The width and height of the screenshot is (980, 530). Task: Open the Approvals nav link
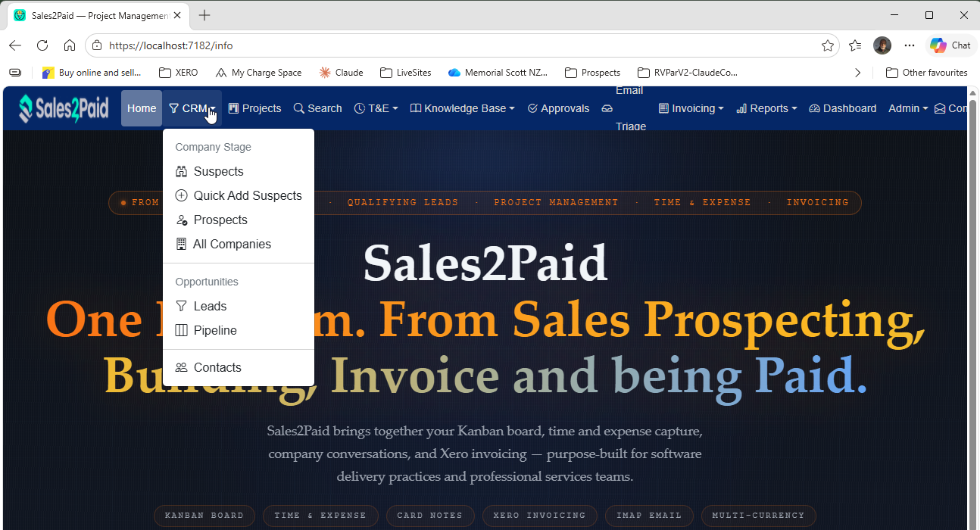point(559,108)
